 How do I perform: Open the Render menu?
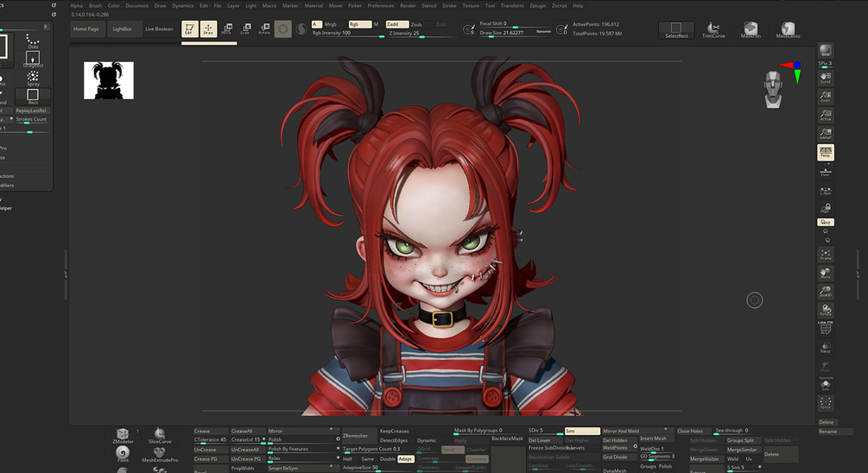pyautogui.click(x=408, y=5)
